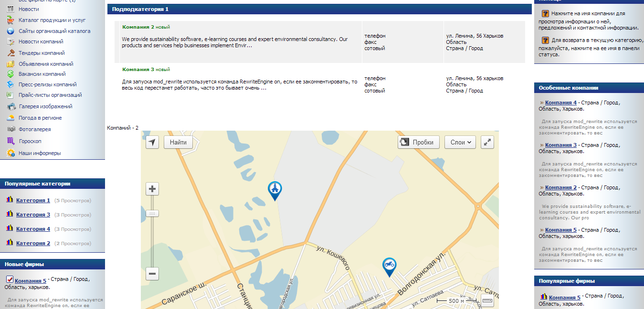Click the map geolocation arrow button
644x309 pixels.
152,142
